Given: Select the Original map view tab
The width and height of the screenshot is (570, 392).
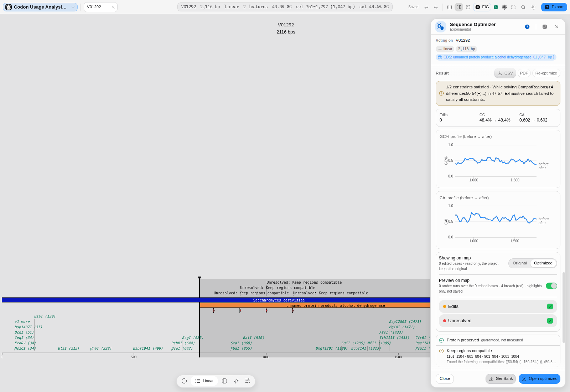Looking at the screenshot, I should (520, 263).
